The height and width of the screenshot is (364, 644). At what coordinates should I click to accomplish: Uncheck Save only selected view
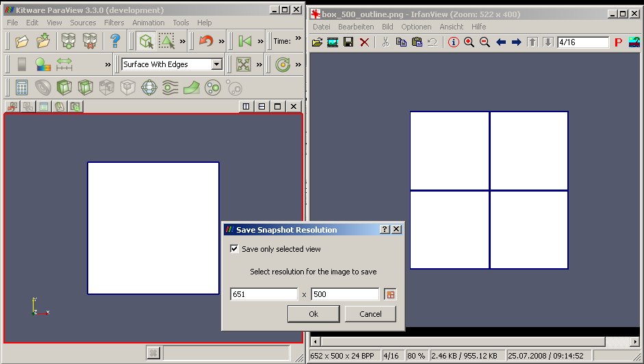235,249
